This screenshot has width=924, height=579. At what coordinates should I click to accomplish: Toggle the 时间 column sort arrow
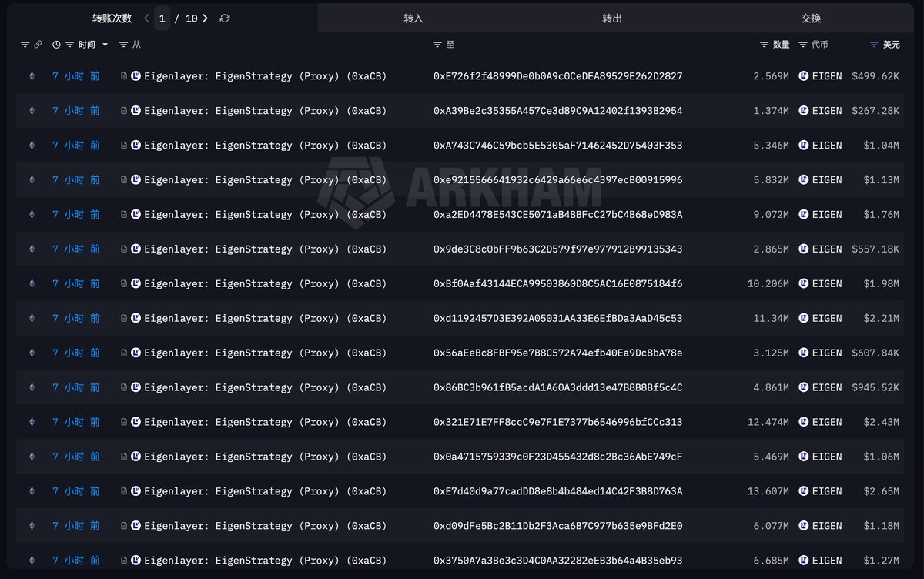(x=105, y=45)
